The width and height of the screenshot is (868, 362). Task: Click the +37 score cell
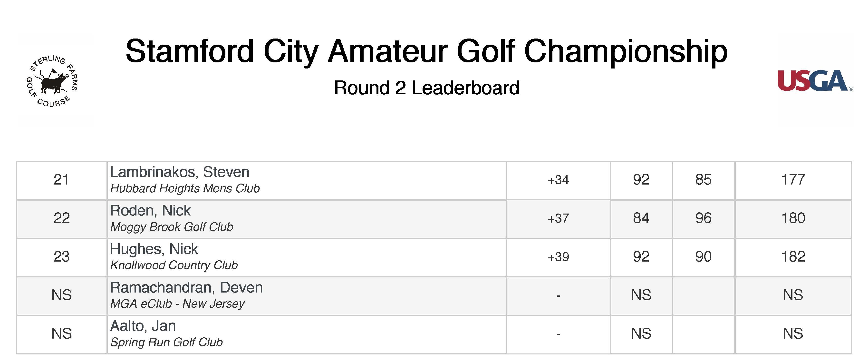[x=558, y=218]
